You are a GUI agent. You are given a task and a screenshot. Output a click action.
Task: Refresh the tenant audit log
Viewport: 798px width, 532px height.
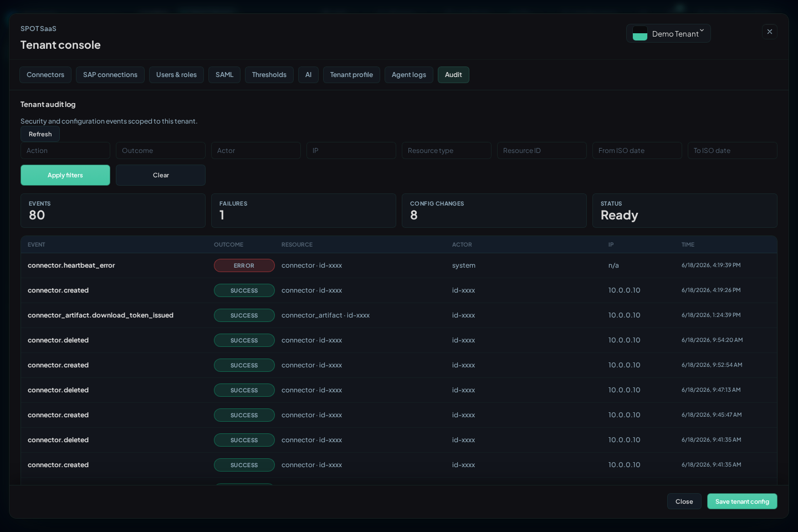pyautogui.click(x=40, y=134)
